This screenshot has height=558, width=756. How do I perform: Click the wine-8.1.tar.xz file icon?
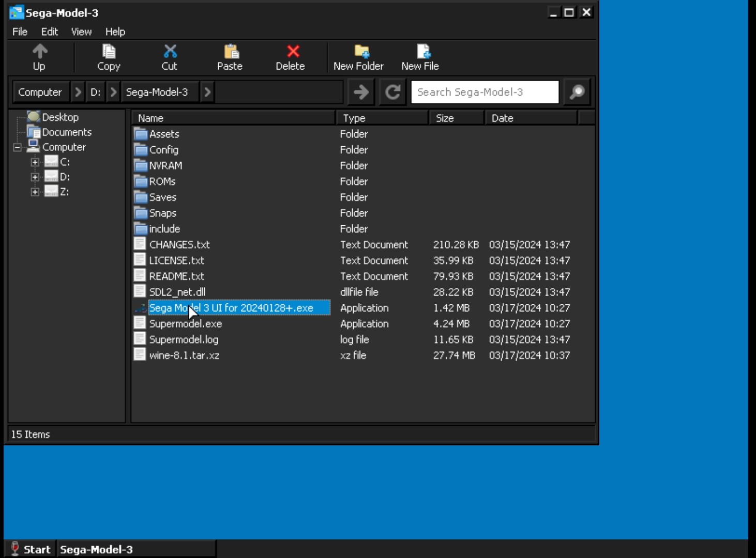tap(140, 355)
